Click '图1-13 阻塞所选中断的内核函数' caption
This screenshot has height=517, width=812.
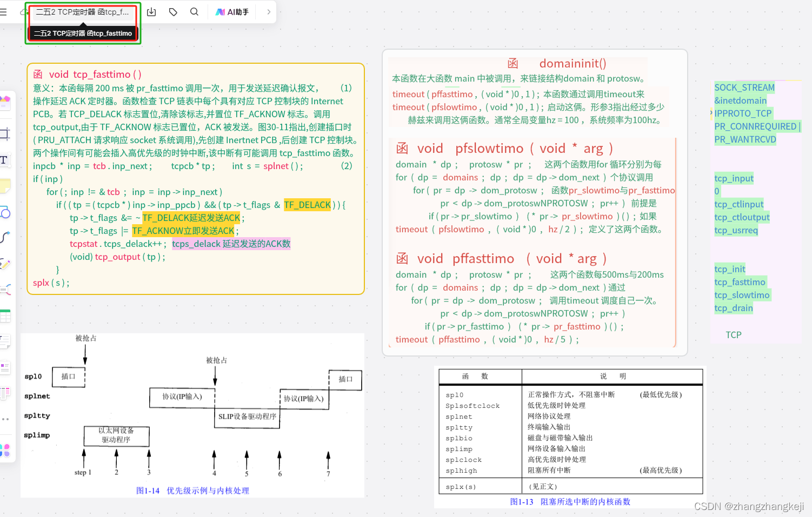pyautogui.click(x=570, y=502)
